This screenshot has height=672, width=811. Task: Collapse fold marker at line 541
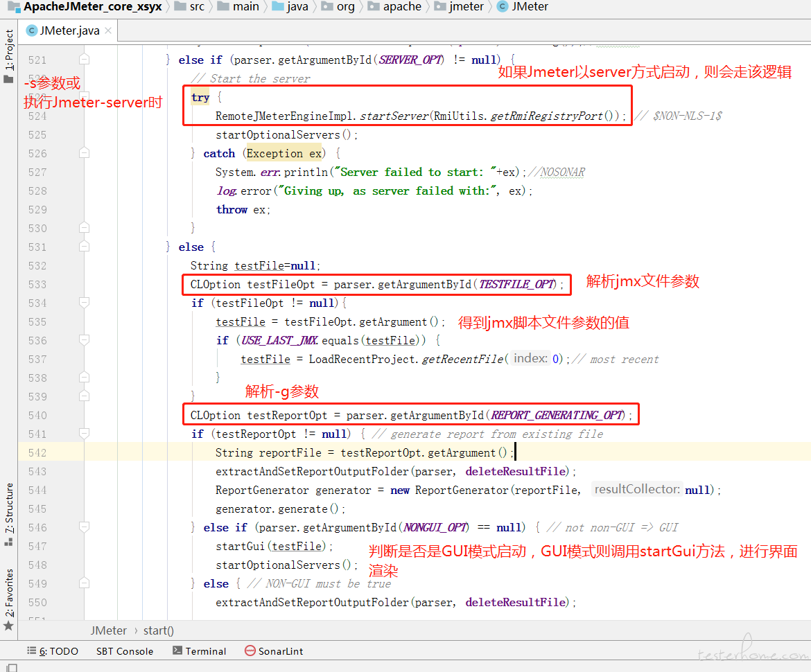pos(85,433)
